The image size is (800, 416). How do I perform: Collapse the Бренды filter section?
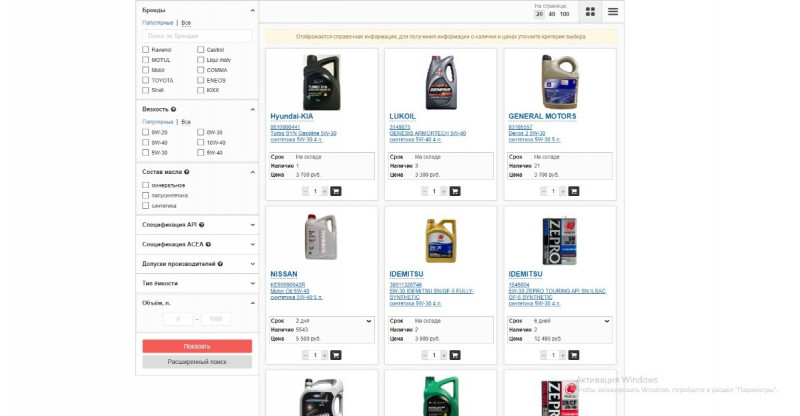coord(253,10)
